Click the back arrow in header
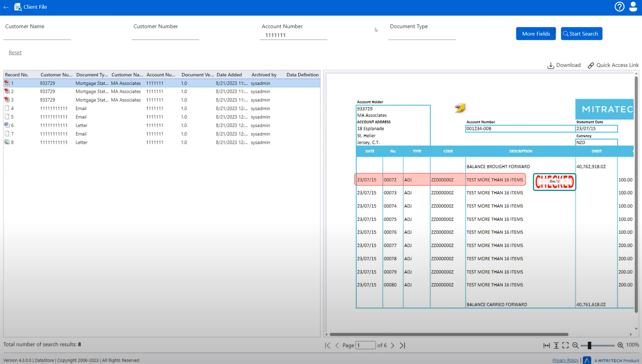Screen dimensions: 642x364 [x=6, y=7]
